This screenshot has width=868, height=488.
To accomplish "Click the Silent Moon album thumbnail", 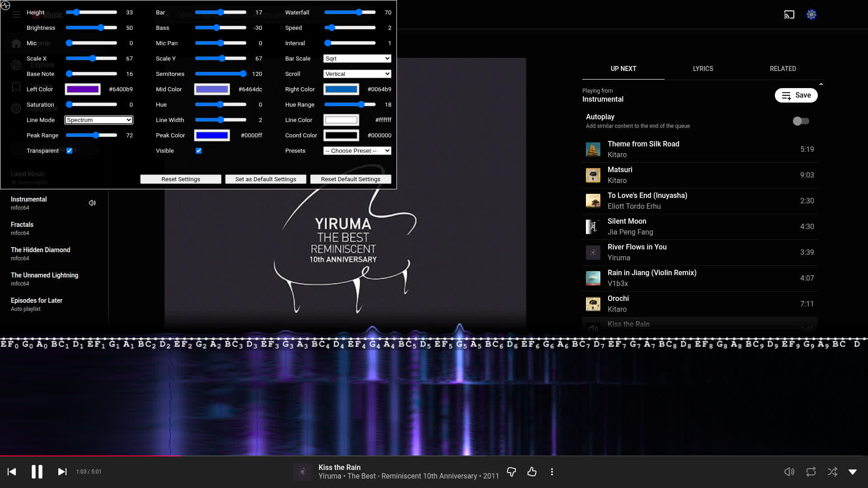I will [593, 227].
